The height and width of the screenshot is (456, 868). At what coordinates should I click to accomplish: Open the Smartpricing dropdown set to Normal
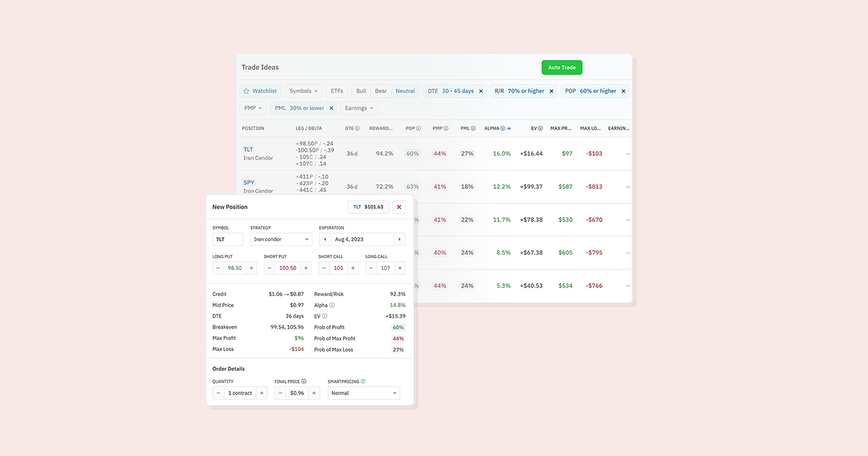pyautogui.click(x=364, y=392)
